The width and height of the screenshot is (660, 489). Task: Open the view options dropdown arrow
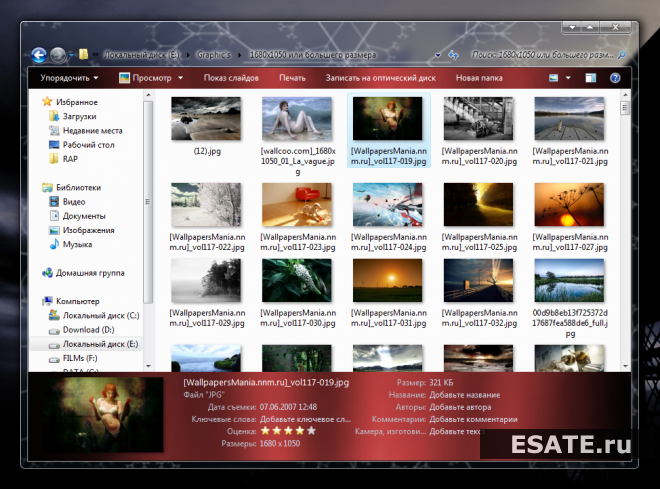568,78
